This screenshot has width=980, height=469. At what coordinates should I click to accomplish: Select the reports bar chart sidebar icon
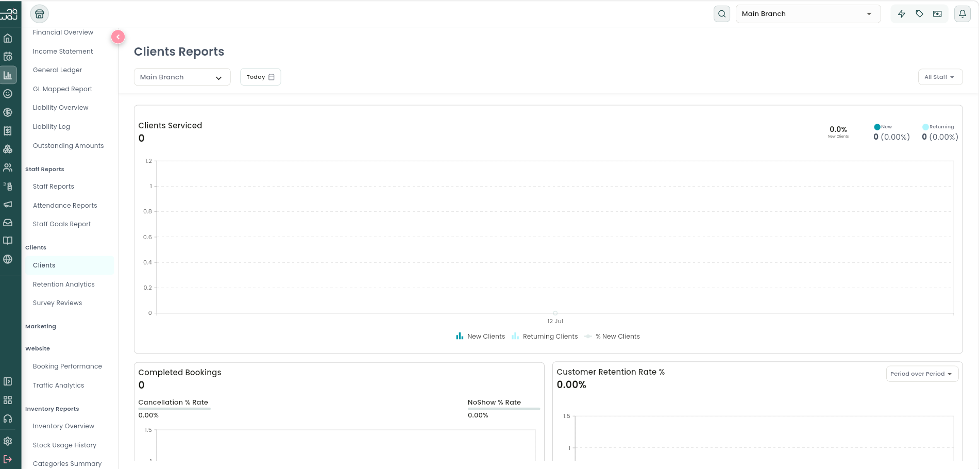click(8, 75)
